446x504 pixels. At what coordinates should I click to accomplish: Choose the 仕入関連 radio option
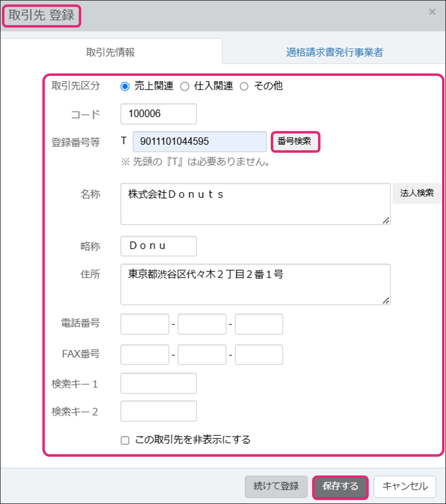pos(185,86)
